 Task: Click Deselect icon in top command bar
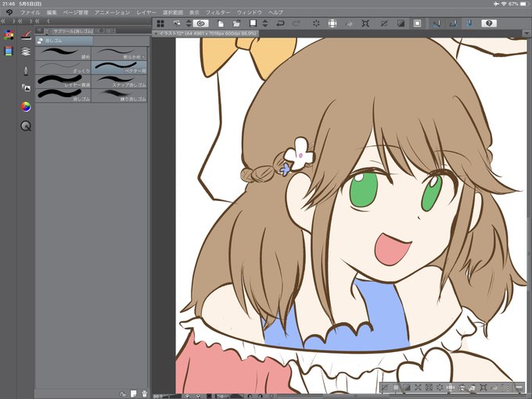pos(384,23)
